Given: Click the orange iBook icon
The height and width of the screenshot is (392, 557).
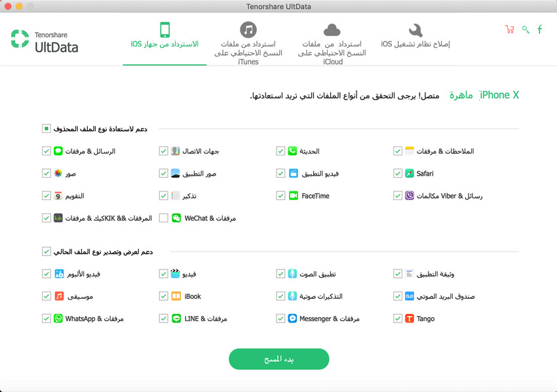Looking at the screenshot, I should pos(176,296).
